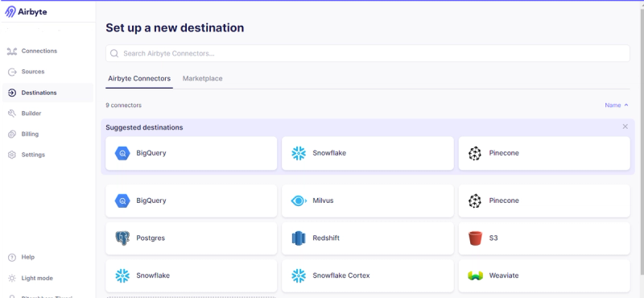644x298 pixels.
Task: Choose the suggested Snowflake destination card
Action: pos(368,153)
